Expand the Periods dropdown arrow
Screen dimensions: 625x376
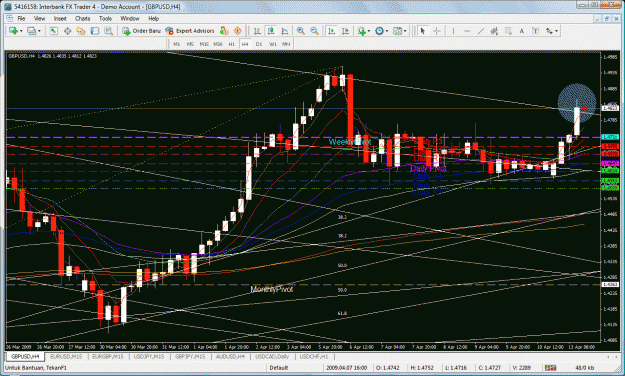(x=387, y=31)
